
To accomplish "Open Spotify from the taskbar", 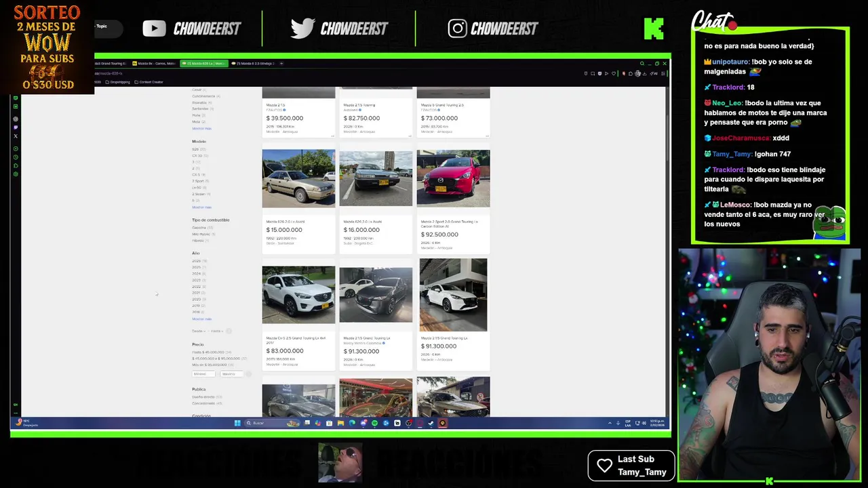I will [374, 423].
